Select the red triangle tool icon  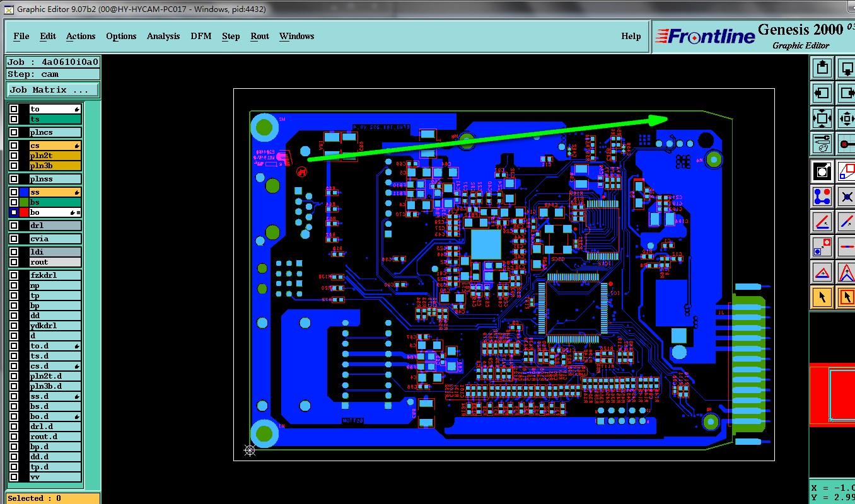(x=822, y=272)
